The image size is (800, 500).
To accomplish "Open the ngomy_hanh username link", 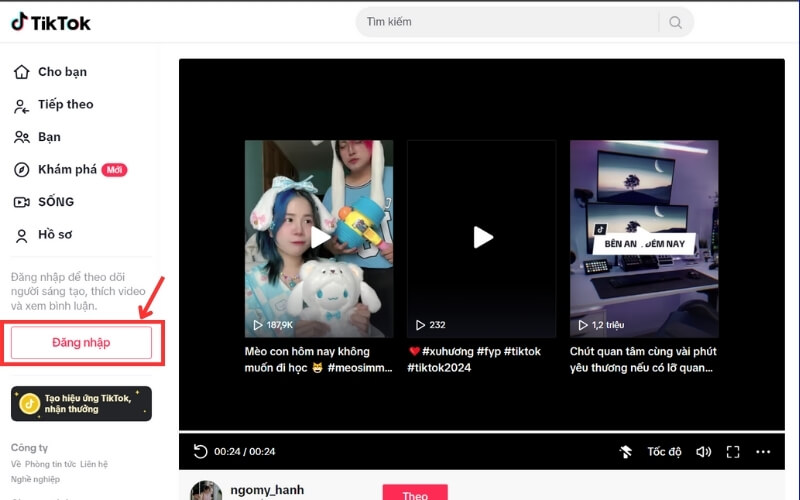I will [267, 490].
